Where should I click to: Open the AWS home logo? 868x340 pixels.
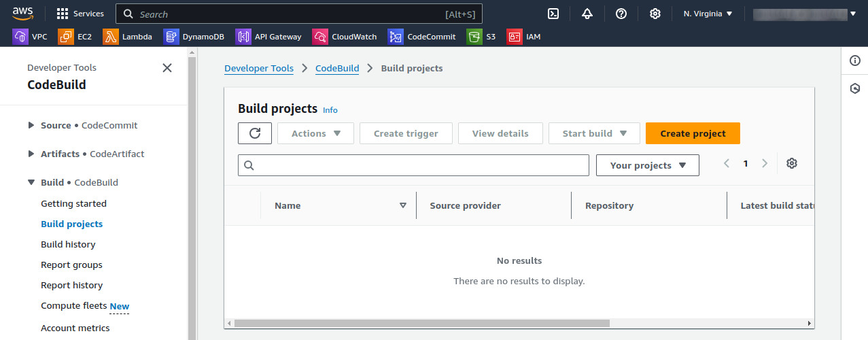(23, 13)
